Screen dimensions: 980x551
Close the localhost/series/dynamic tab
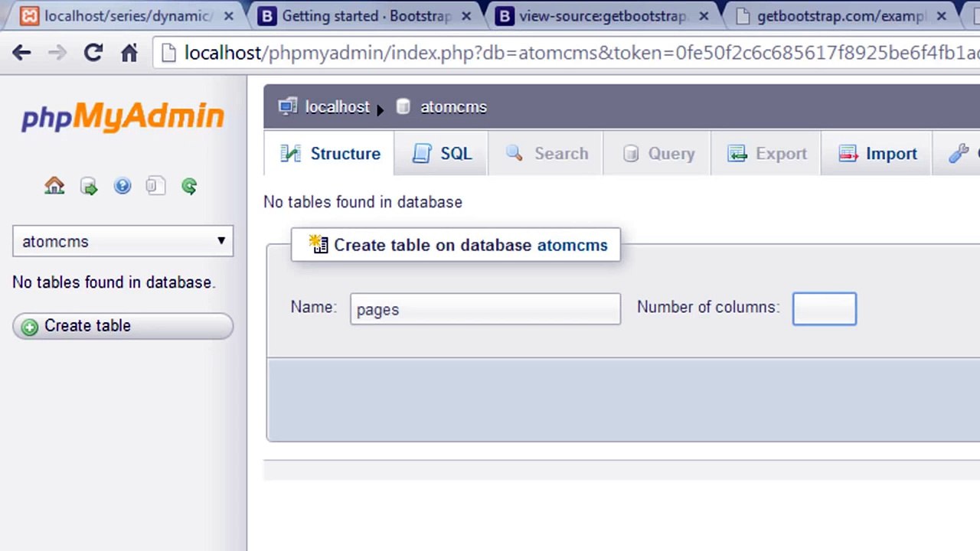[229, 16]
